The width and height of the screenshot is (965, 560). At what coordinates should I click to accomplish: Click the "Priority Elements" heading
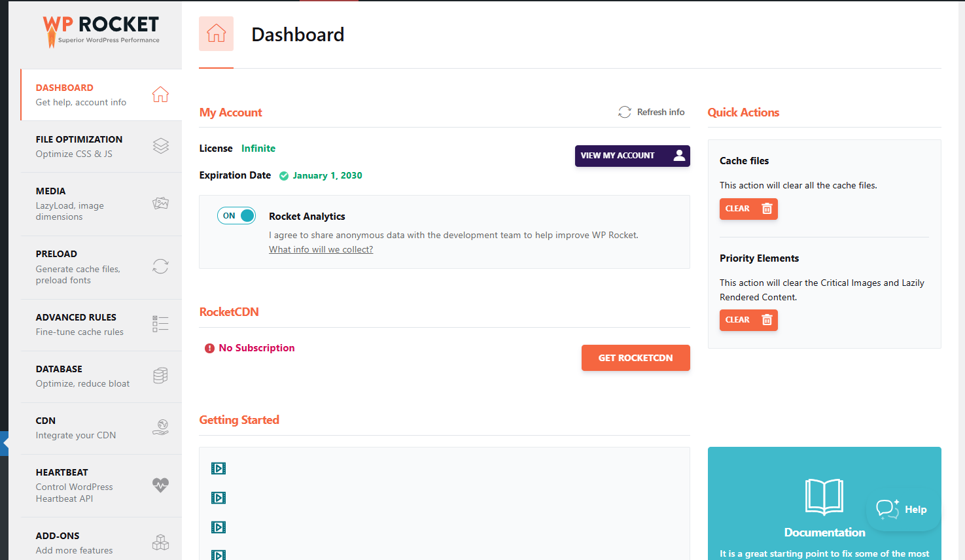(x=760, y=258)
